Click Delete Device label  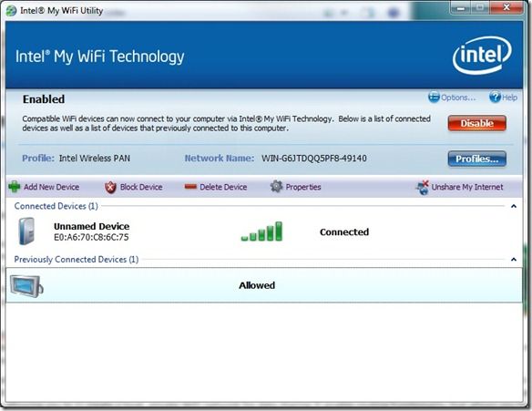[223, 187]
